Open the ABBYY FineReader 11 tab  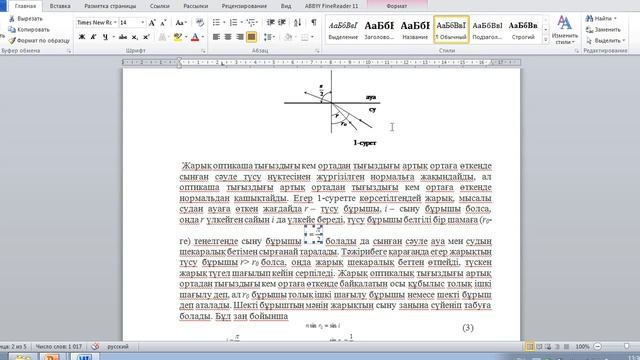(x=331, y=6)
